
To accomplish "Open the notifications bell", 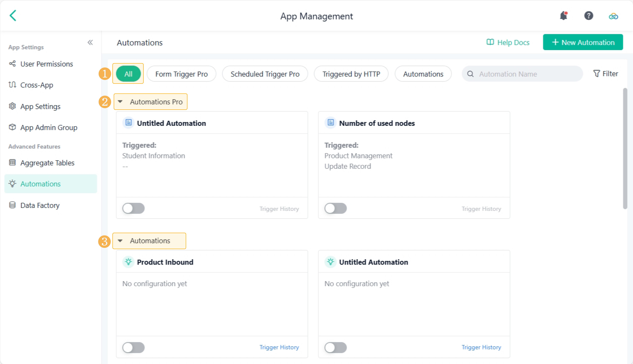I will click(x=563, y=16).
